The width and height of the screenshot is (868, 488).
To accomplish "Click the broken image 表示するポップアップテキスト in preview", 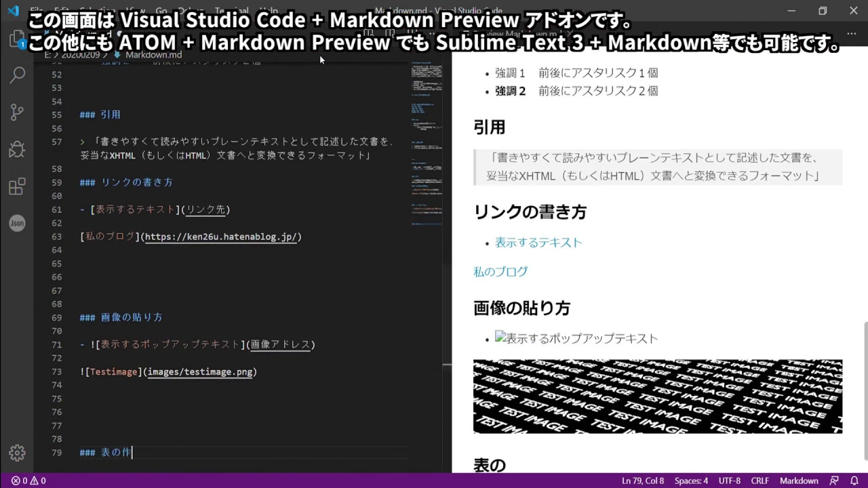I will pyautogui.click(x=576, y=338).
